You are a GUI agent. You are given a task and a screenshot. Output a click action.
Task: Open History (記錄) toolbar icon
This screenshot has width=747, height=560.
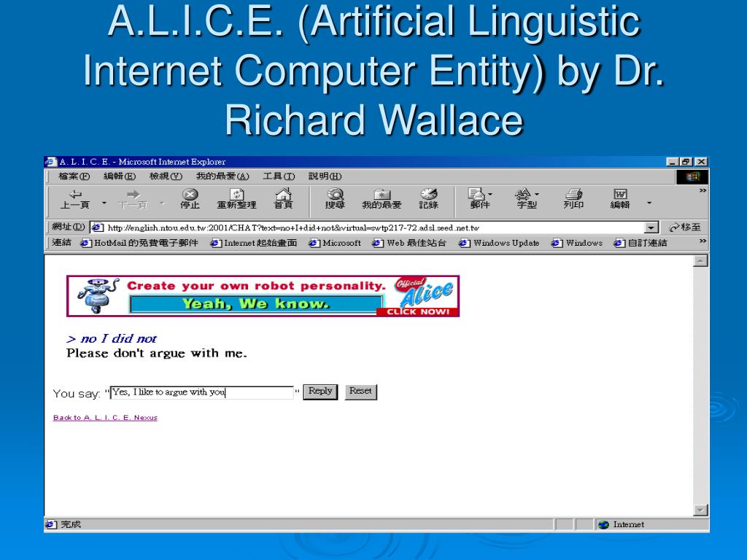(428, 199)
